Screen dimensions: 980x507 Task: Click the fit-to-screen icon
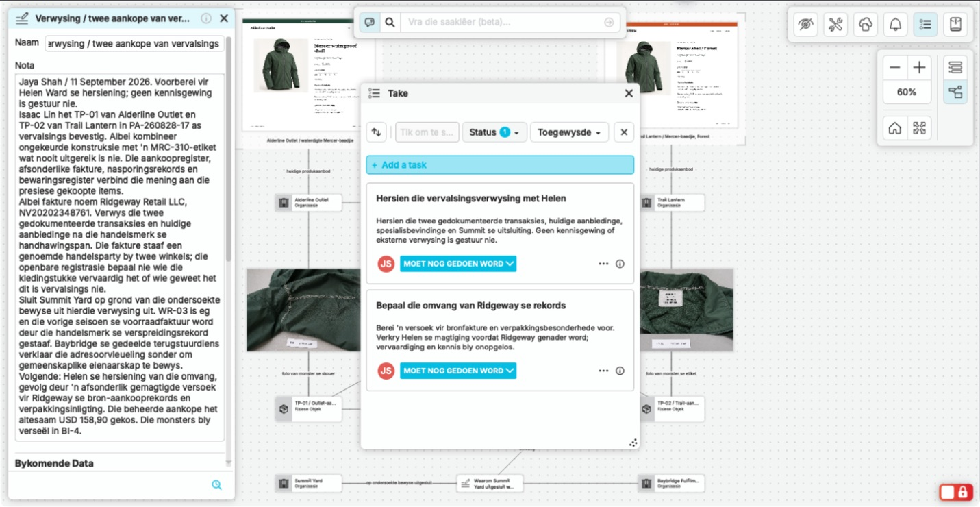[920, 128]
